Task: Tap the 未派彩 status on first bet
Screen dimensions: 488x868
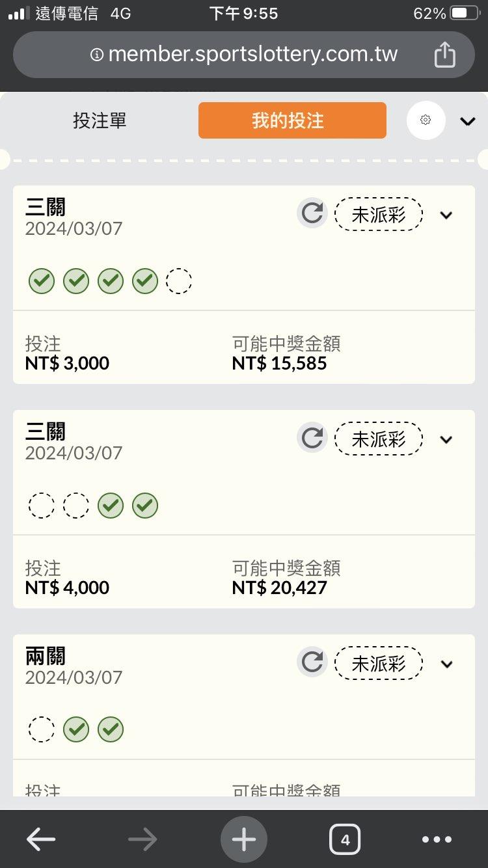Action: [379, 214]
